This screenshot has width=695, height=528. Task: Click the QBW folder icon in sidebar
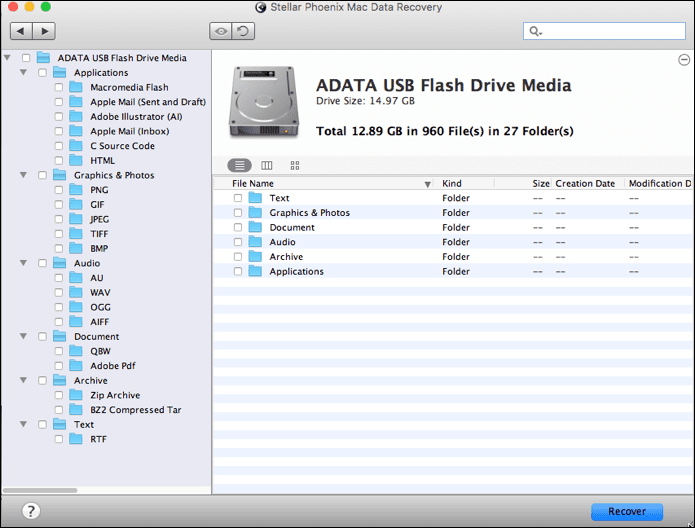click(x=76, y=351)
